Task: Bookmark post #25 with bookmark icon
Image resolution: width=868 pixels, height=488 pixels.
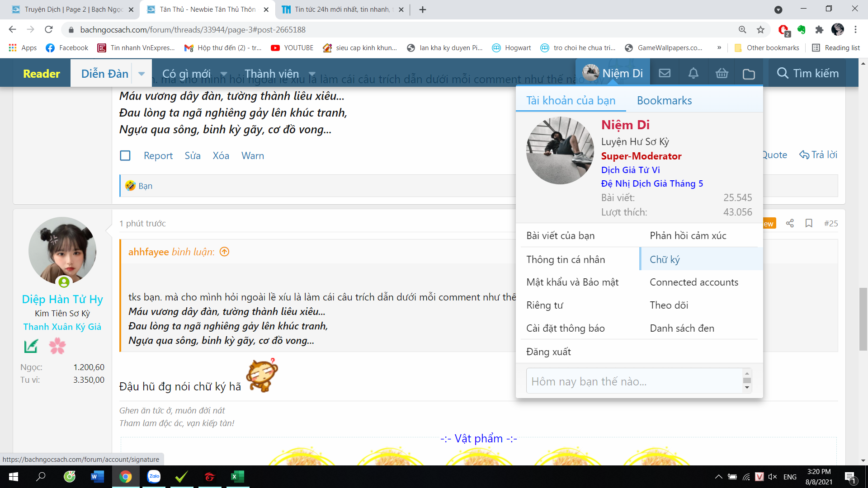Action: 809,223
